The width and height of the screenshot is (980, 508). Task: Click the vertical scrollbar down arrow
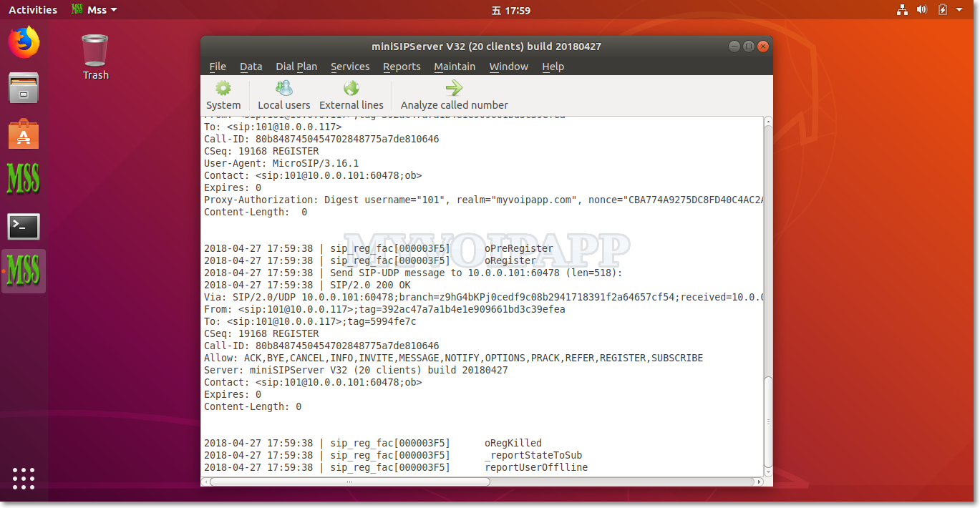(x=768, y=472)
